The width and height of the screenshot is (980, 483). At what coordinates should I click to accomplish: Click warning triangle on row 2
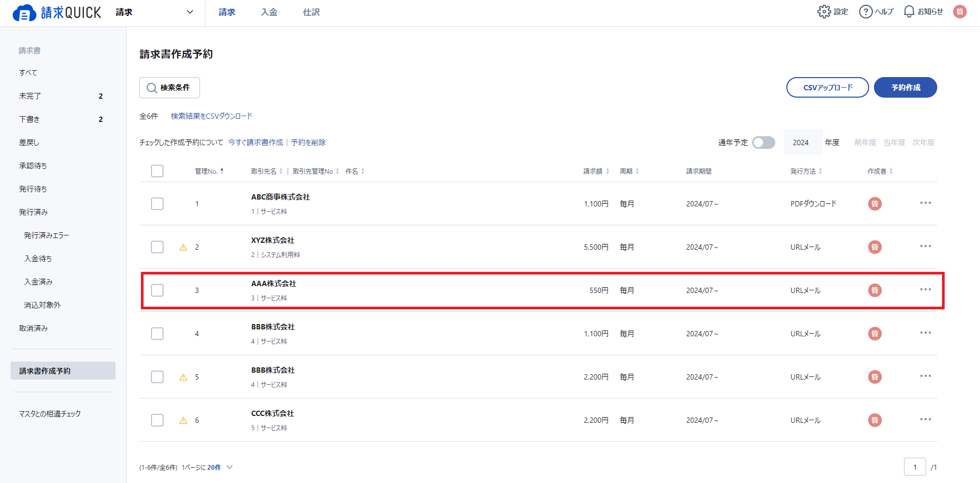pyautogui.click(x=183, y=247)
